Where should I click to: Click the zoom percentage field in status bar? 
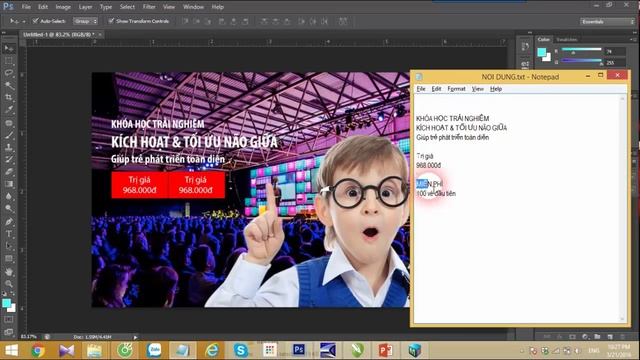point(29,337)
